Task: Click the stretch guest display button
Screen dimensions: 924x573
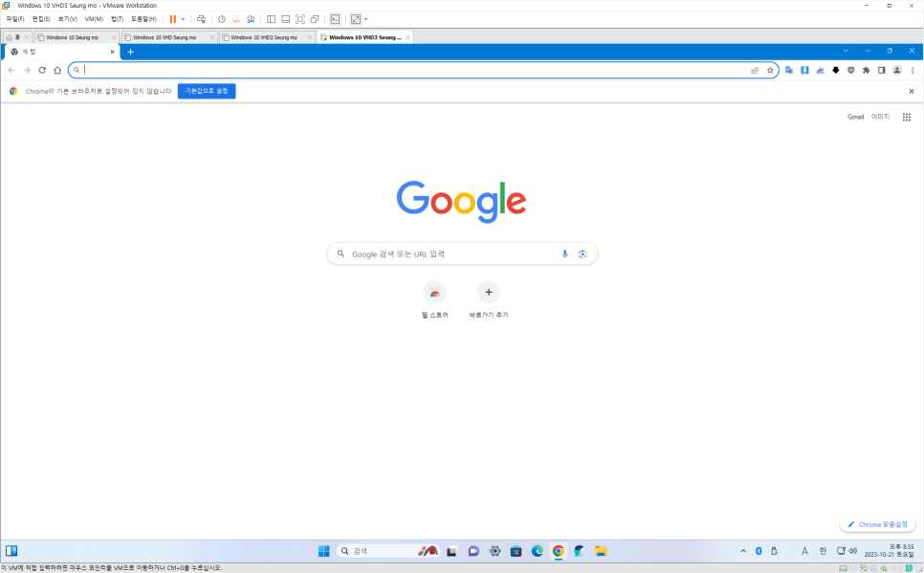Action: coord(355,19)
